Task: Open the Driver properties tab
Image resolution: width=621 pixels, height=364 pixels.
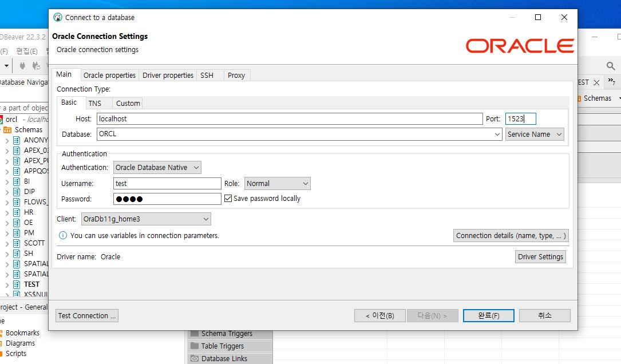Action: [x=168, y=75]
